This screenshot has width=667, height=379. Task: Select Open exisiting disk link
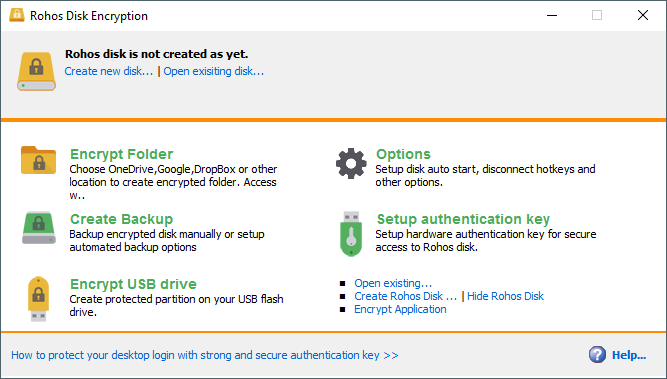[x=214, y=71]
